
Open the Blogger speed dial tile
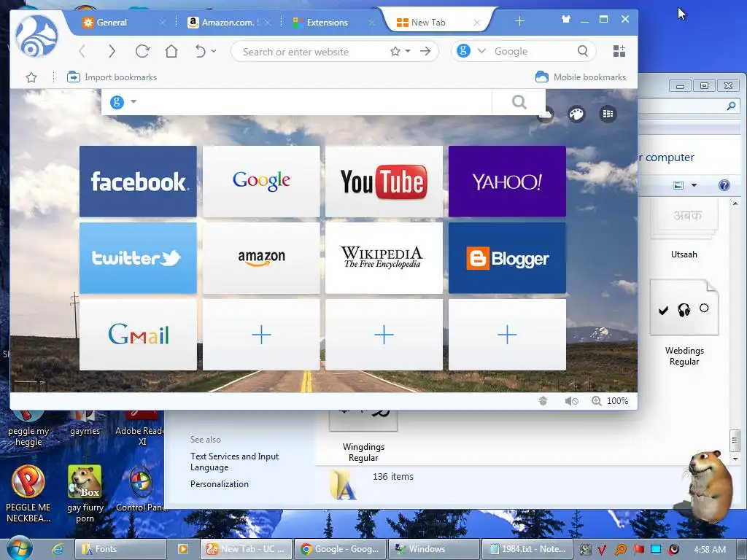pyautogui.click(x=508, y=258)
